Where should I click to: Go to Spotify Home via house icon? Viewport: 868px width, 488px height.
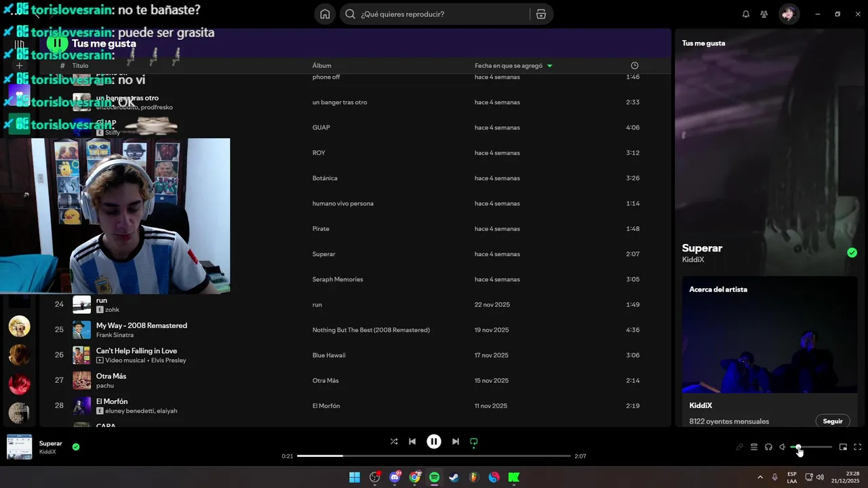click(x=325, y=14)
